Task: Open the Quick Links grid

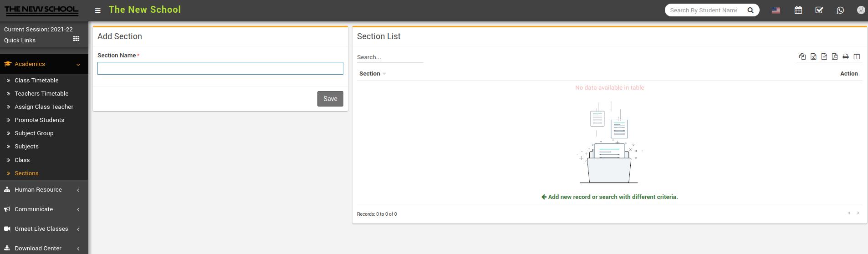Action: pyautogui.click(x=76, y=39)
